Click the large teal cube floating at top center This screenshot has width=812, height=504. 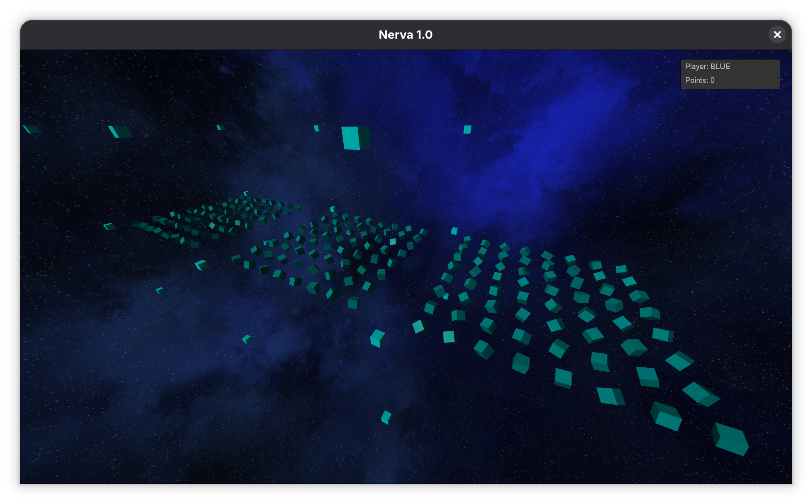[x=355, y=138]
